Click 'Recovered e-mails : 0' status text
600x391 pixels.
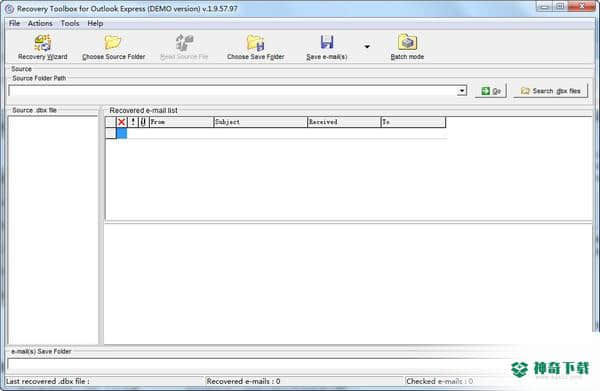point(243,381)
